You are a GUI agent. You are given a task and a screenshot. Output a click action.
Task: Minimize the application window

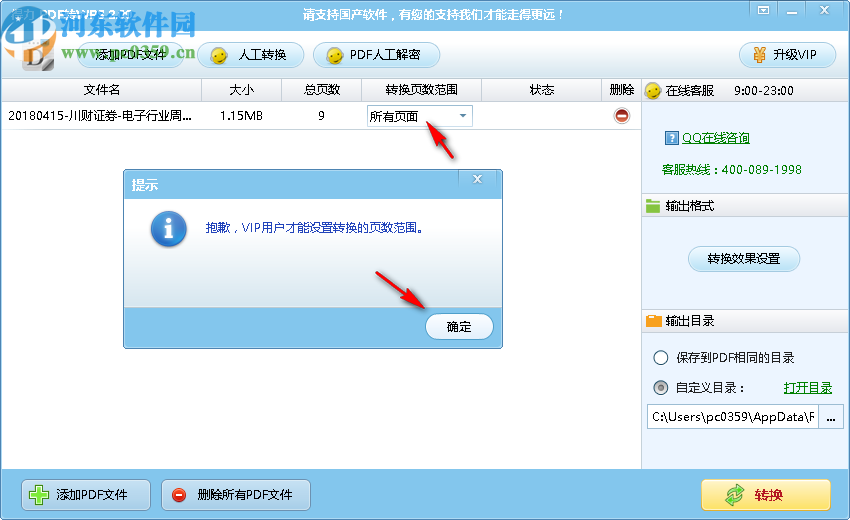tap(792, 10)
